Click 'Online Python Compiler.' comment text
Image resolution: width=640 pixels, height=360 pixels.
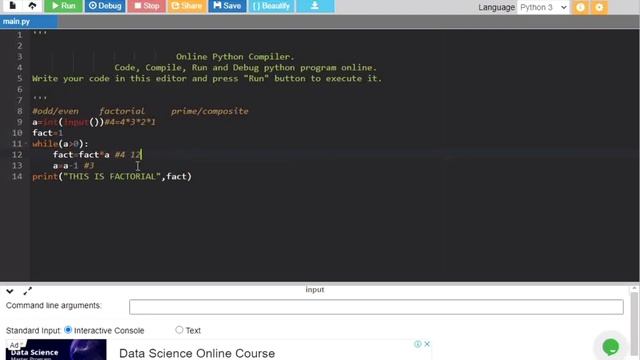click(235, 56)
